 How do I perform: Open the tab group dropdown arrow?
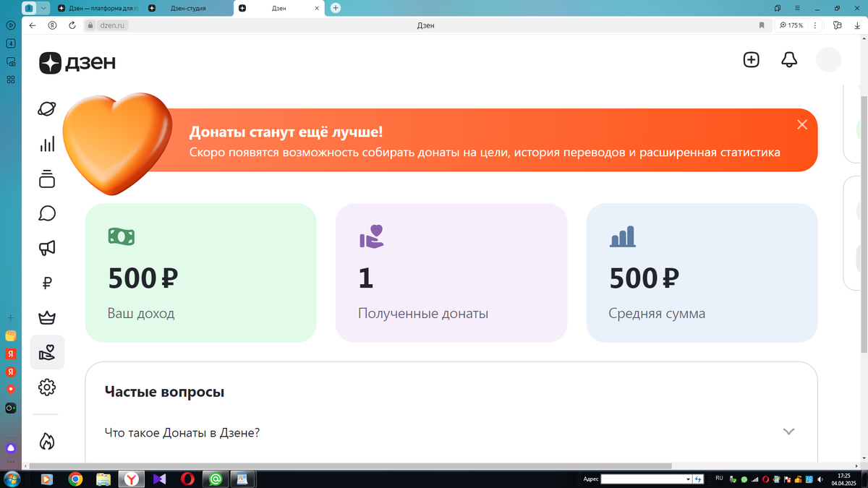pos(43,8)
